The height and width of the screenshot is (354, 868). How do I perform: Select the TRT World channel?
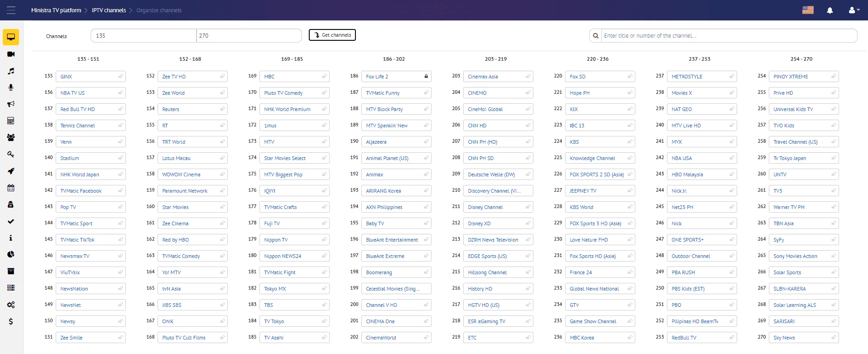[192, 142]
